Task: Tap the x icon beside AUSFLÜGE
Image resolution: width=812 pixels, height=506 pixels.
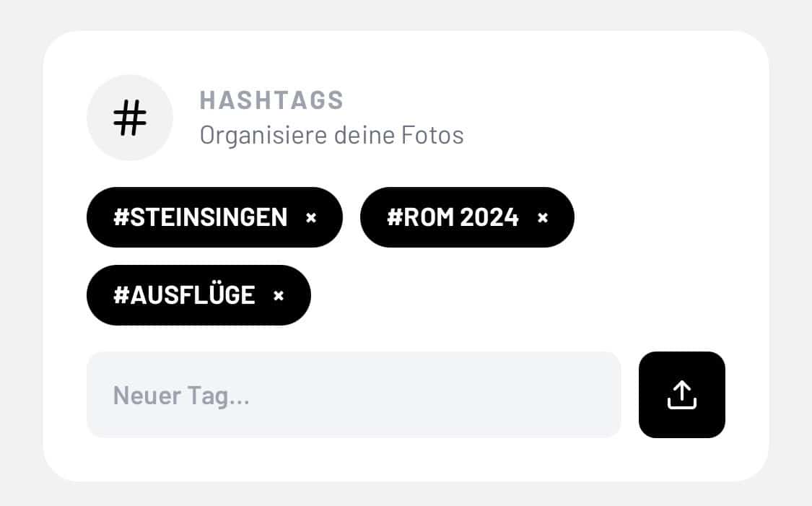Action: point(279,295)
